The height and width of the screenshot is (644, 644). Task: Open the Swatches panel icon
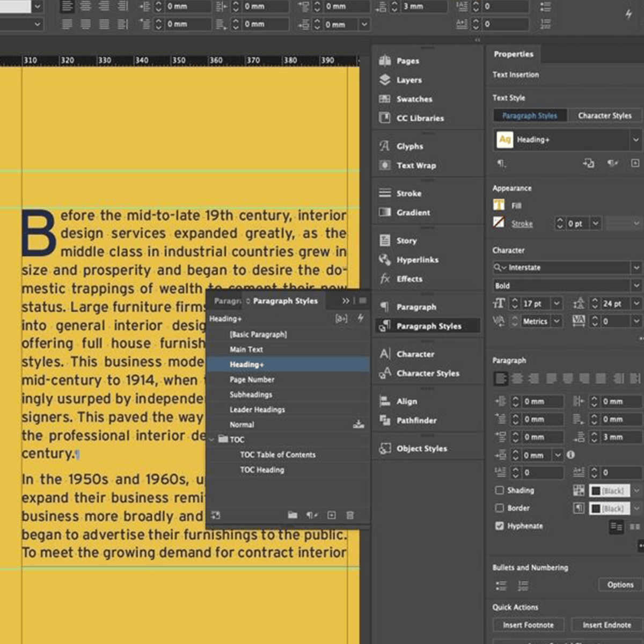click(385, 99)
